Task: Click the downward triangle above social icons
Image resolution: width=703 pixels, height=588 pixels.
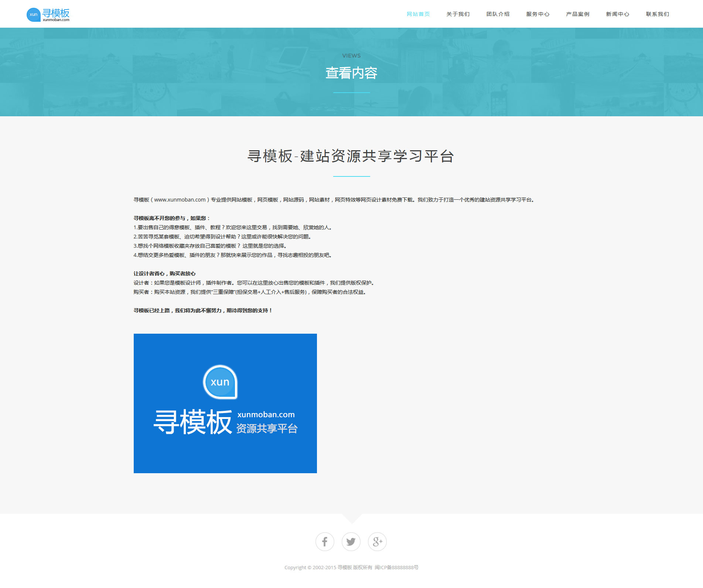Action: click(352, 518)
